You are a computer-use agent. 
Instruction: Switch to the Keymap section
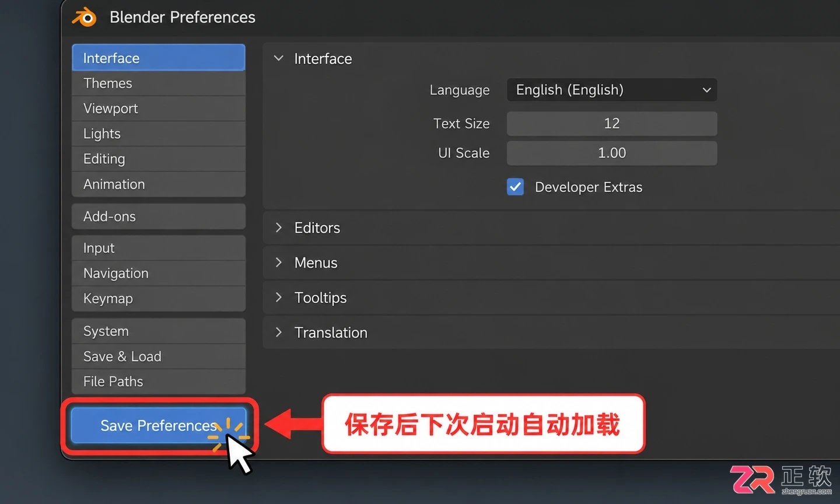(159, 299)
